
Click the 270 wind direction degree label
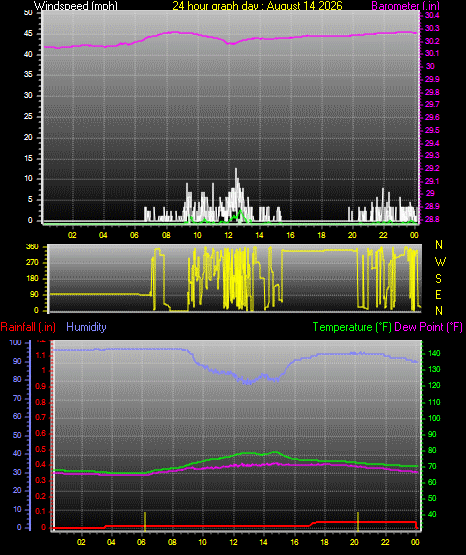pyautogui.click(x=32, y=263)
